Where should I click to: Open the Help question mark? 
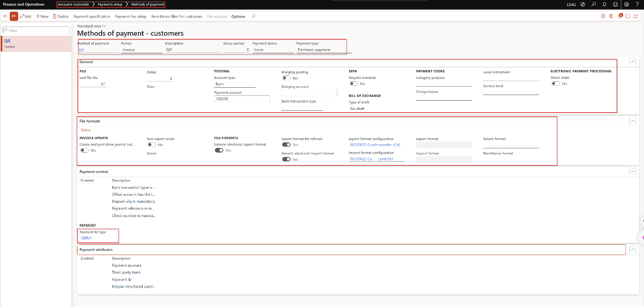point(637,4)
